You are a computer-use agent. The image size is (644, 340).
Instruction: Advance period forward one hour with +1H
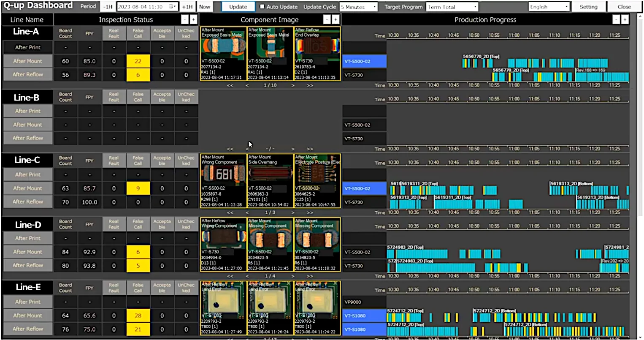click(x=187, y=7)
